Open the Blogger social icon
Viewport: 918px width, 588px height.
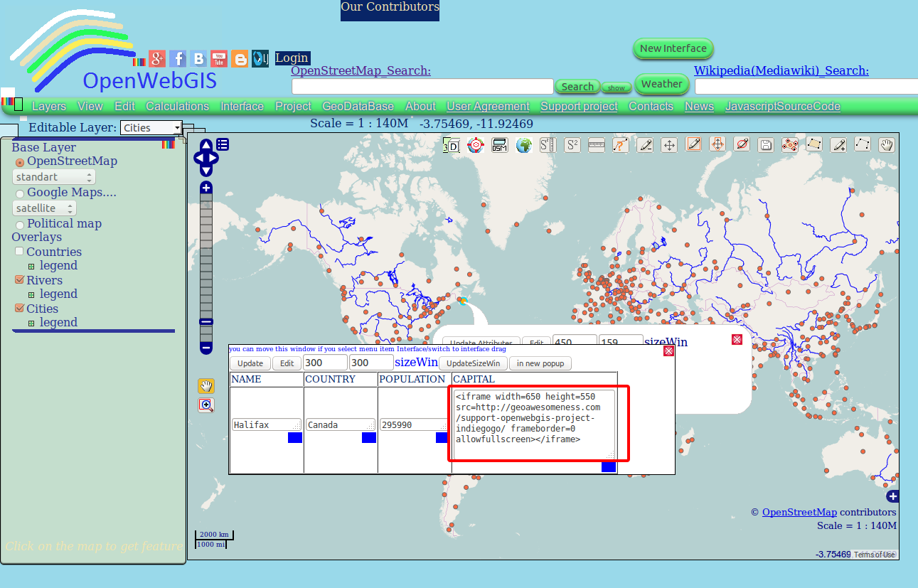coord(240,59)
